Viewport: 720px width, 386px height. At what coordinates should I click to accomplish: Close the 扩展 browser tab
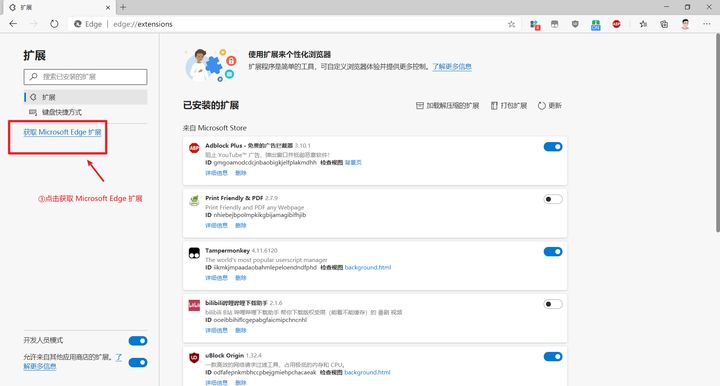pyautogui.click(x=108, y=7)
